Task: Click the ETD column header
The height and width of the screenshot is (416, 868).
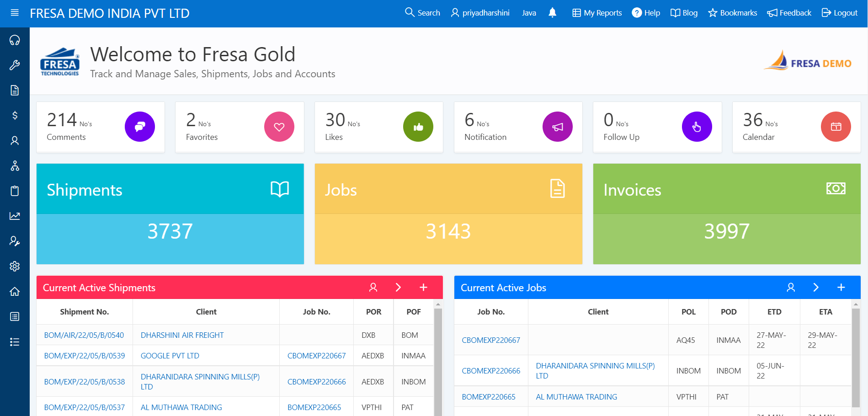Action: pos(774,312)
